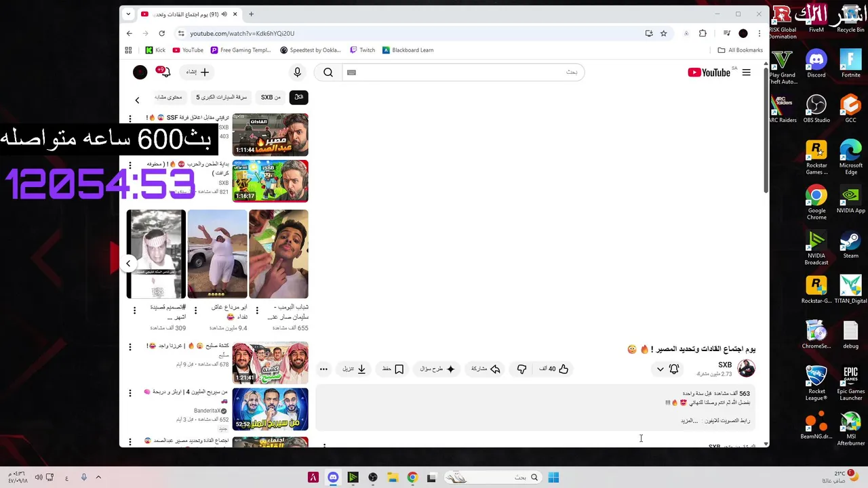Open new Chrome tab with plus

tap(251, 14)
